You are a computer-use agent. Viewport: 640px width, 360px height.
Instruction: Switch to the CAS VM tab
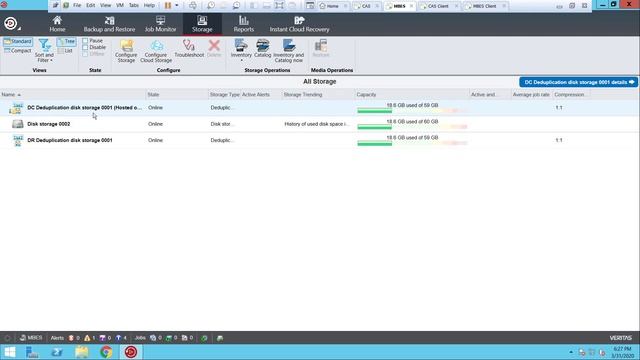point(366,6)
